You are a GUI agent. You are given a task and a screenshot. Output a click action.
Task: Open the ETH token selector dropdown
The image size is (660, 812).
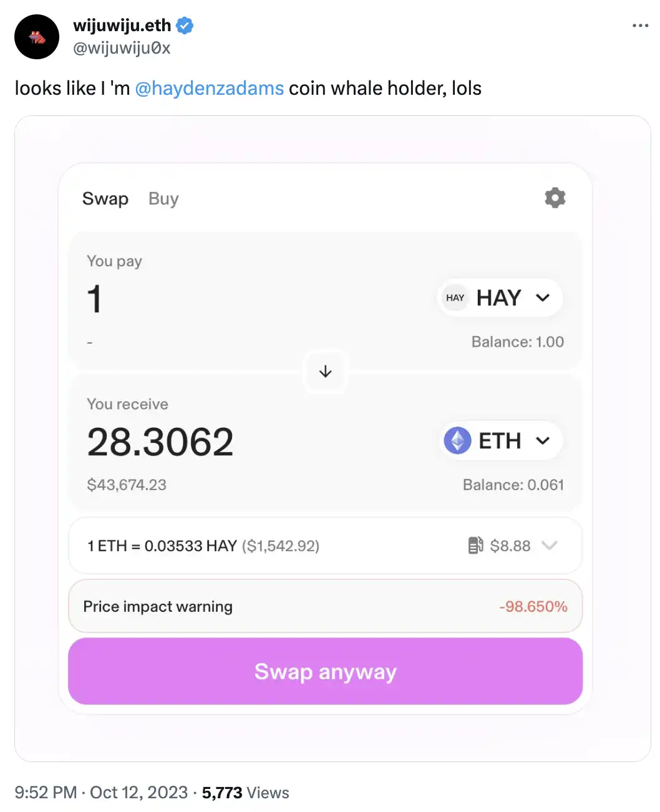(x=543, y=441)
